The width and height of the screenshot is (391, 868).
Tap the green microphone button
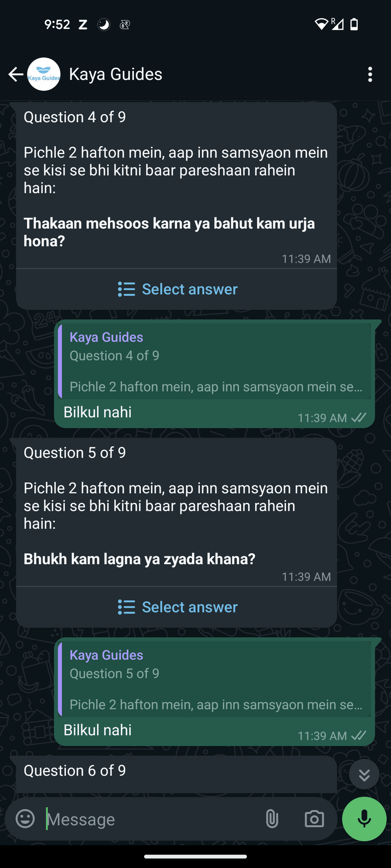(364, 819)
